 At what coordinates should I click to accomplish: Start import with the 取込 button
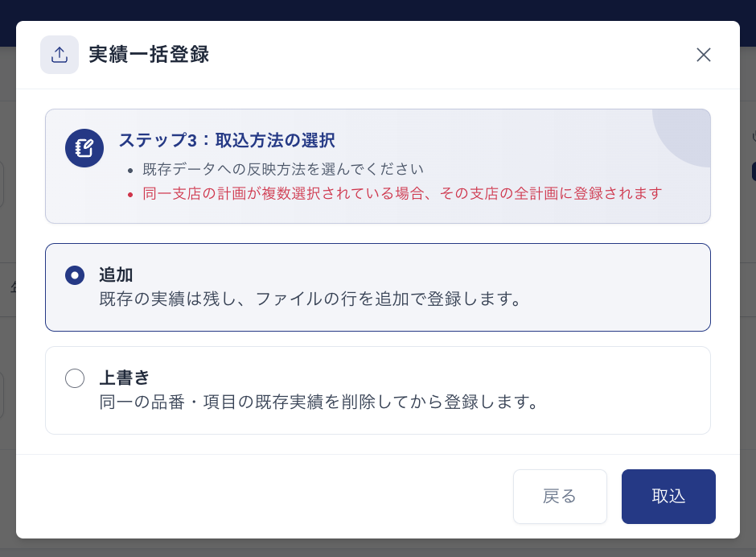[668, 496]
